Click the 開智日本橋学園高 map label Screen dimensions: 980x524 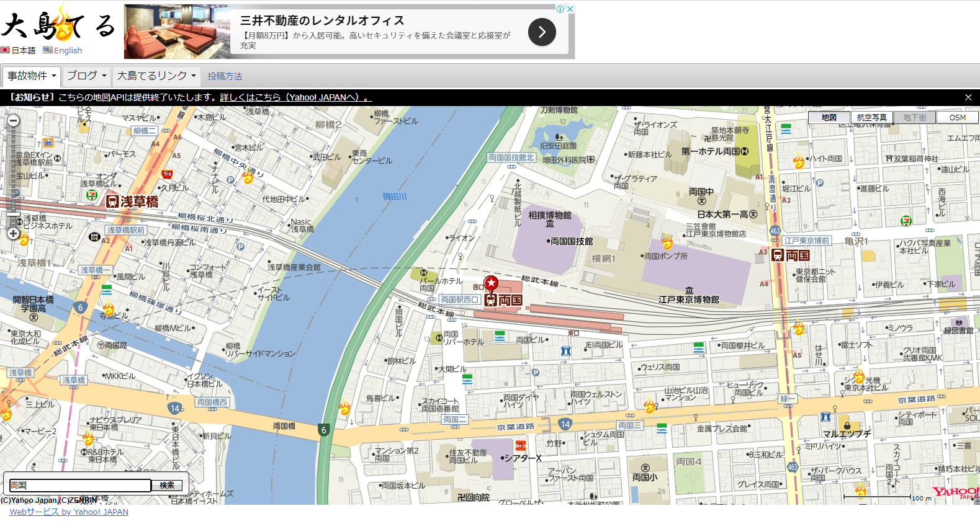pyautogui.click(x=34, y=304)
